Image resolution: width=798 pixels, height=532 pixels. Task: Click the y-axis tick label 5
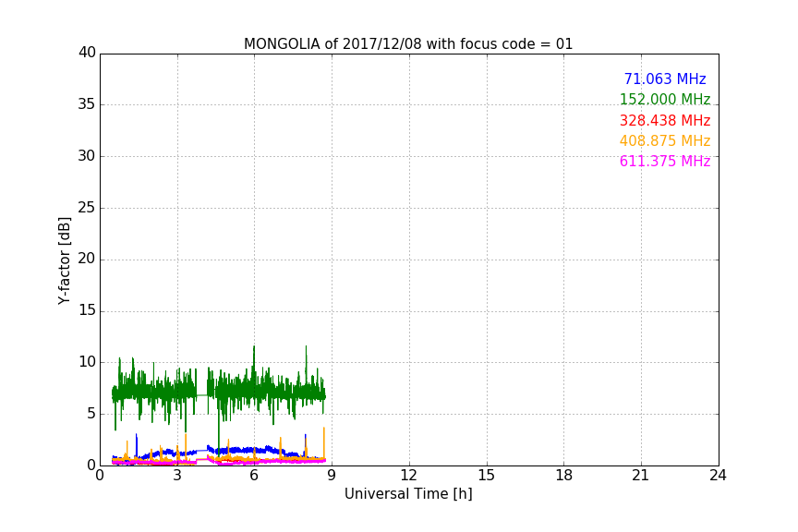tap(91, 414)
